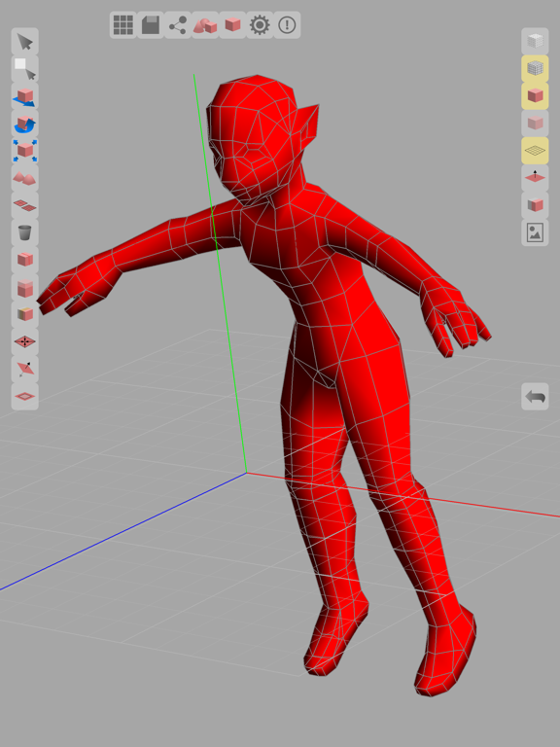Screen dimensions: 560x747
Task: Open the settings gear
Action: coord(260,24)
